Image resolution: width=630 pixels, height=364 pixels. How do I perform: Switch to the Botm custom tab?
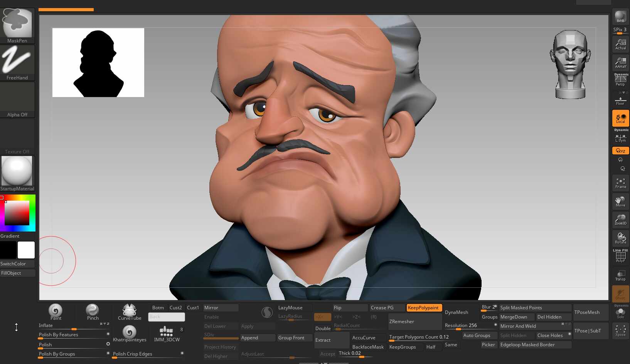pos(158,308)
